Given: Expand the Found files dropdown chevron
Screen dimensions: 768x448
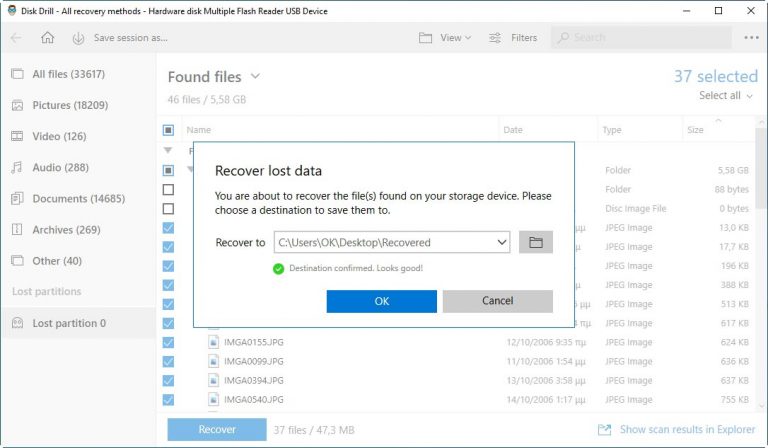Looking at the screenshot, I should (x=255, y=76).
